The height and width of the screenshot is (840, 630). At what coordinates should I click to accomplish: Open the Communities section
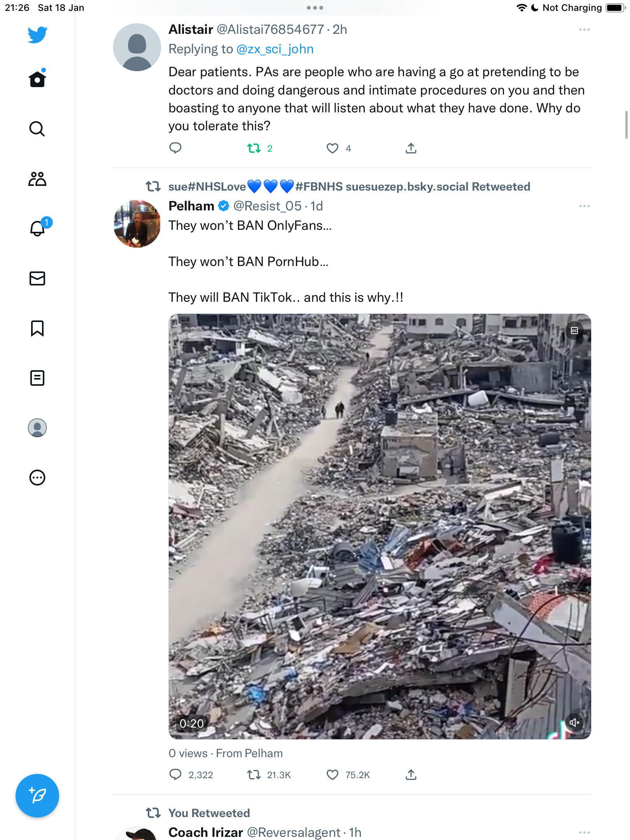pyautogui.click(x=37, y=179)
